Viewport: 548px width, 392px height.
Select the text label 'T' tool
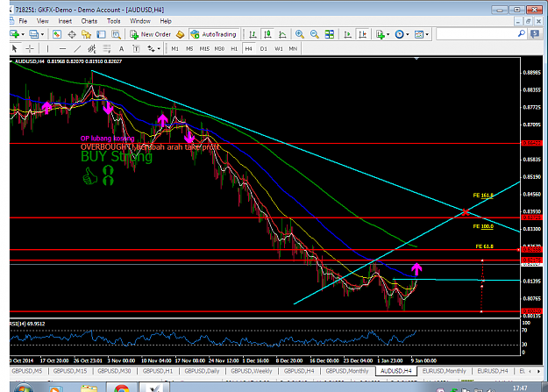click(136, 48)
